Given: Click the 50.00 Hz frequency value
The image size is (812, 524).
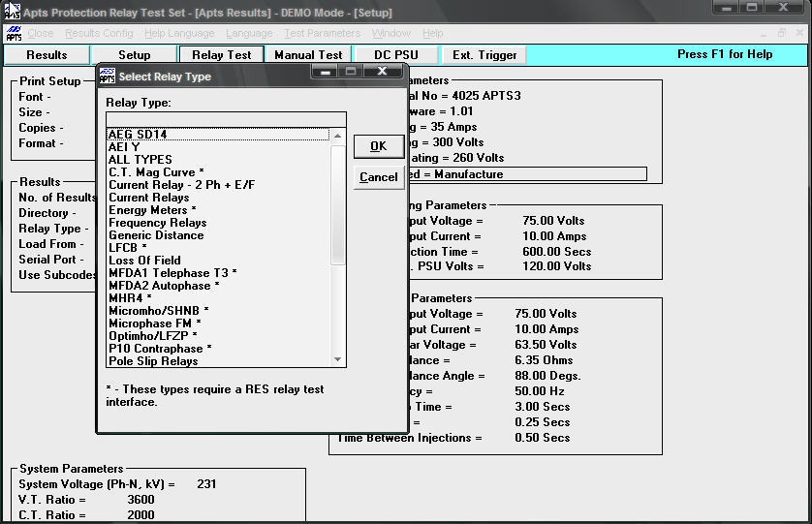Looking at the screenshot, I should [539, 391].
